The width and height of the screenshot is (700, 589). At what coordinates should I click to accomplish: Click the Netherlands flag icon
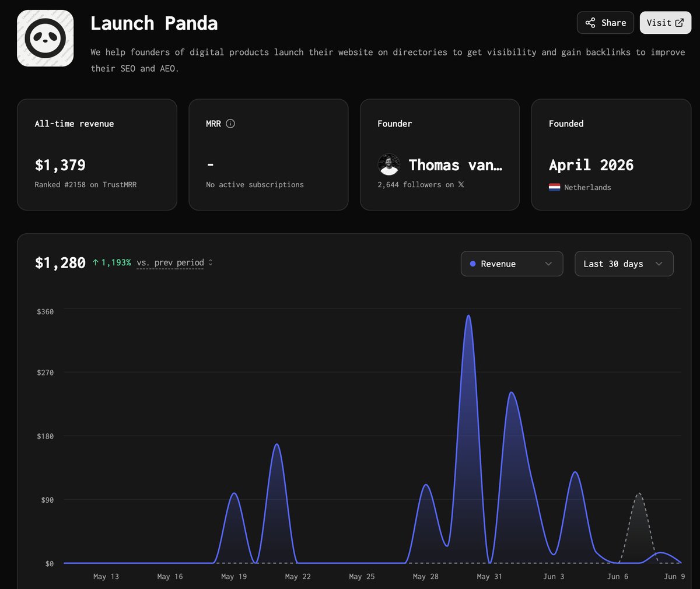(554, 187)
